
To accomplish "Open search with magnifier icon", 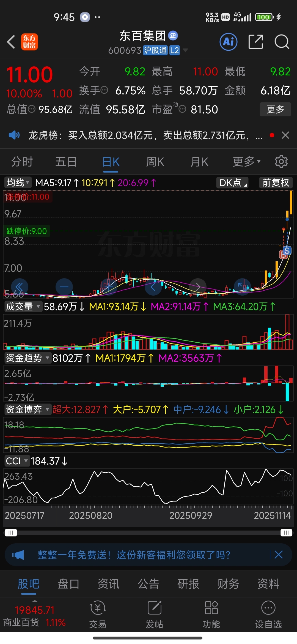I will click(x=282, y=42).
